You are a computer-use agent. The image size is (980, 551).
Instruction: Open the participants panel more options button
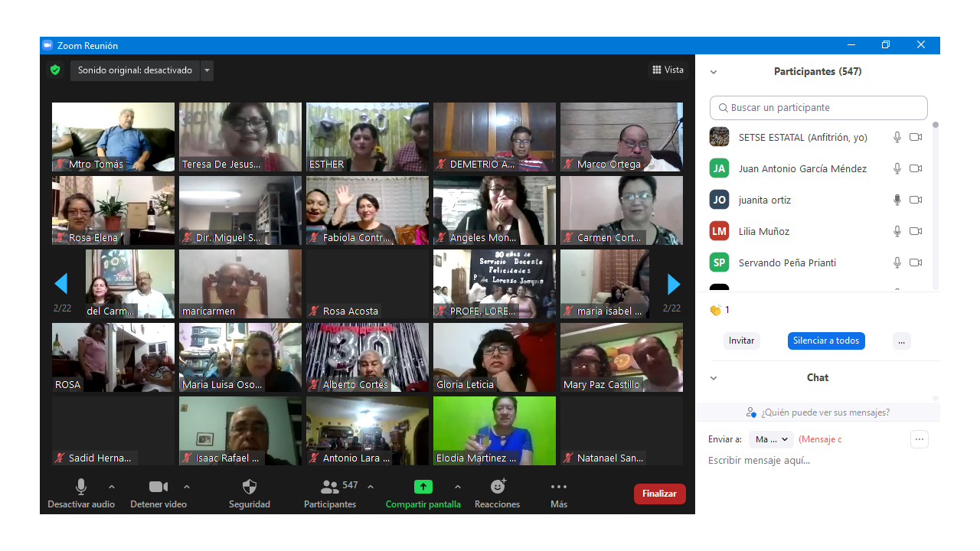901,341
